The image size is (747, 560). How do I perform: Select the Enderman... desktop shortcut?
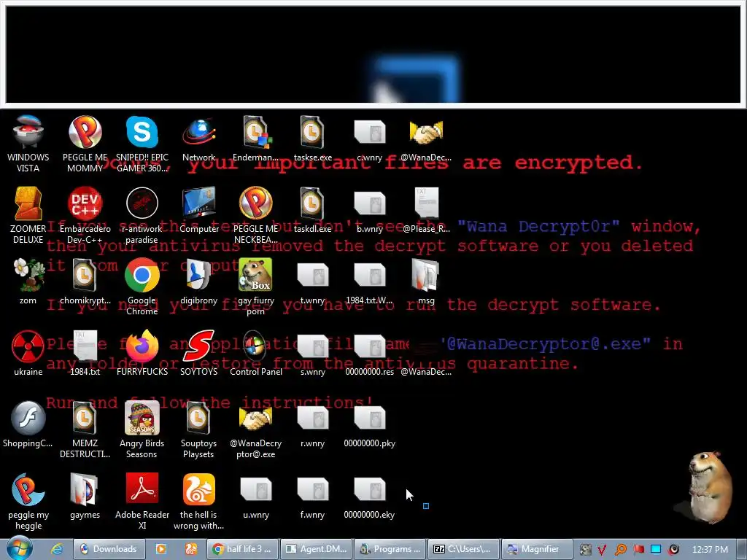tap(256, 139)
